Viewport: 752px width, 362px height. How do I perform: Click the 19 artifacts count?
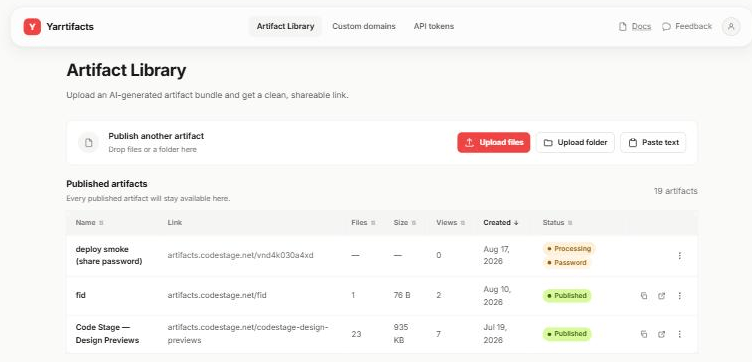[675, 191]
